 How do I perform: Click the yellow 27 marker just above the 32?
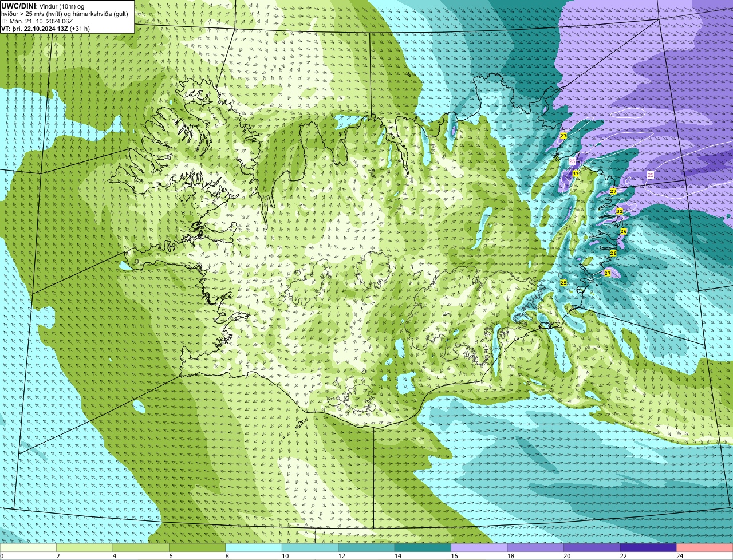pyautogui.click(x=613, y=191)
